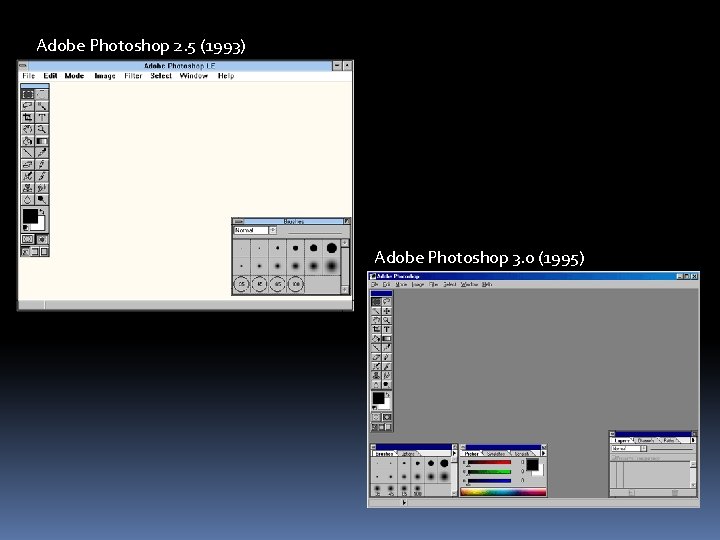Select the Gradient tool in Photoshop 2.5
The height and width of the screenshot is (540, 720).
[x=42, y=141]
